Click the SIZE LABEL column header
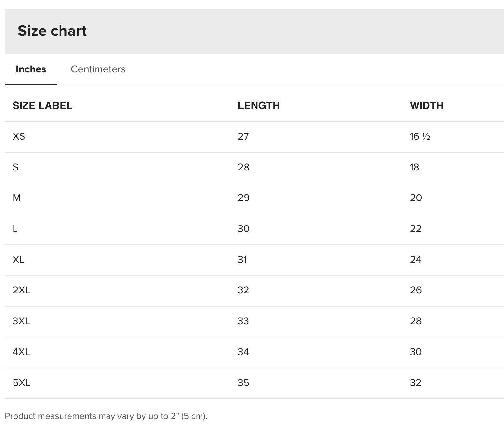The height and width of the screenshot is (433, 504). tap(42, 106)
